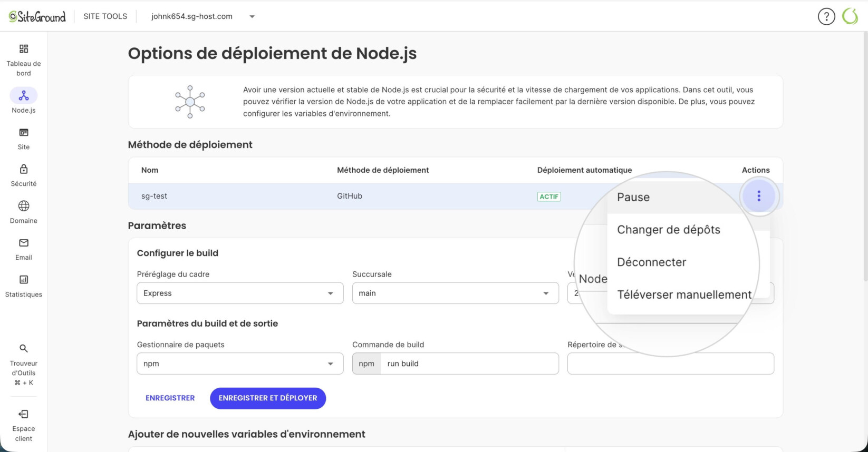Click the ACTIF status badge
Image resolution: width=868 pixels, height=452 pixels.
549,196
